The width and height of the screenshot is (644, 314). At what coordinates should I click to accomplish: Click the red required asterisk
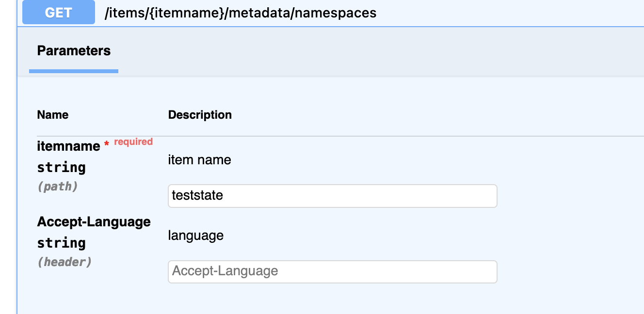pos(106,145)
